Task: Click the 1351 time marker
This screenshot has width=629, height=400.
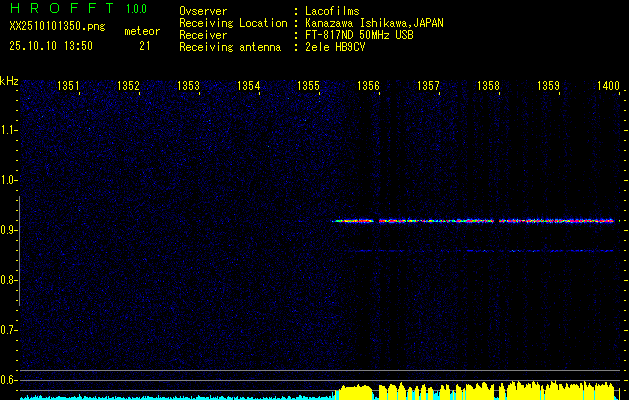Action: click(x=69, y=87)
